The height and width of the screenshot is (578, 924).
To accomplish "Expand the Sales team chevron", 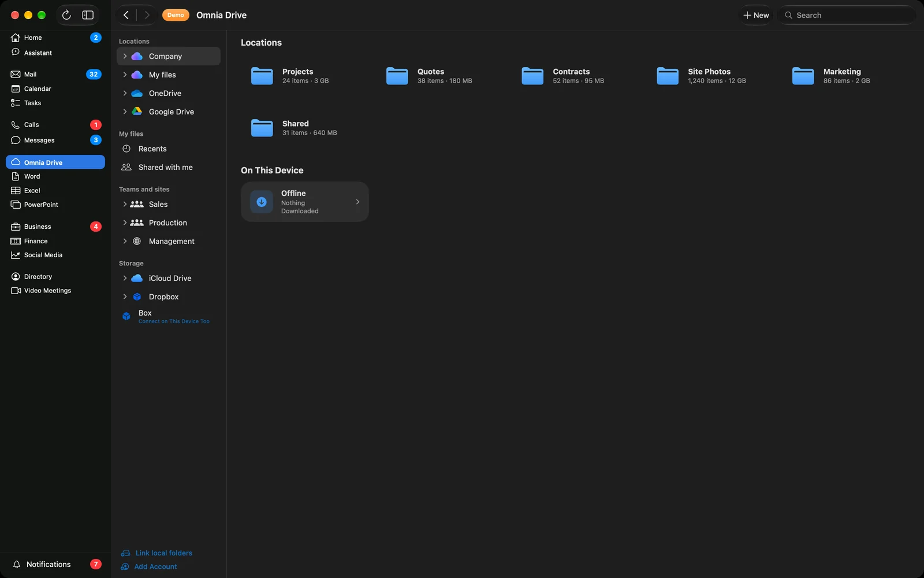I will point(125,204).
